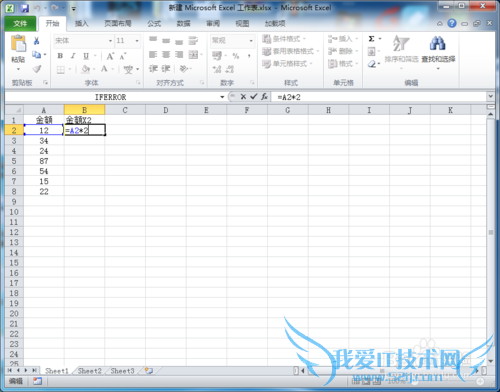Click the Increase Font Size icon
Image resolution: width=500 pixels, height=392 pixels.
[x=110, y=56]
